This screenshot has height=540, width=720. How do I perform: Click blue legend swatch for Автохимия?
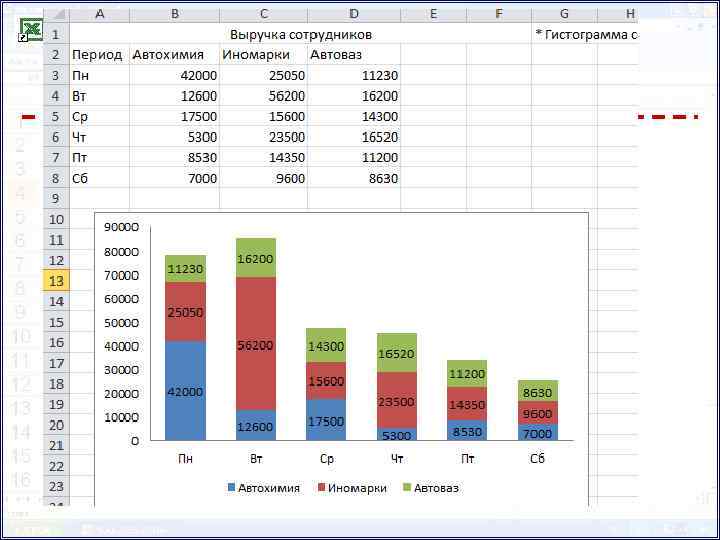pos(231,488)
